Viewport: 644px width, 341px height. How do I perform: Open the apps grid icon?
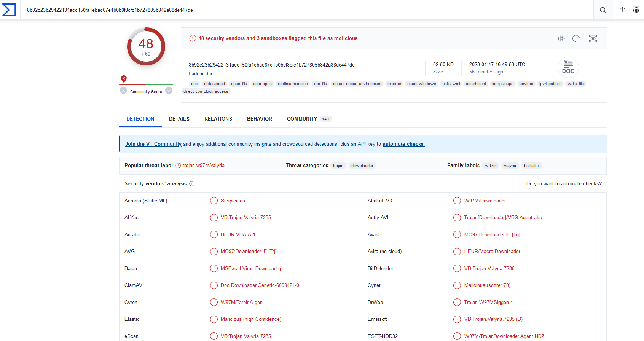[636, 10]
